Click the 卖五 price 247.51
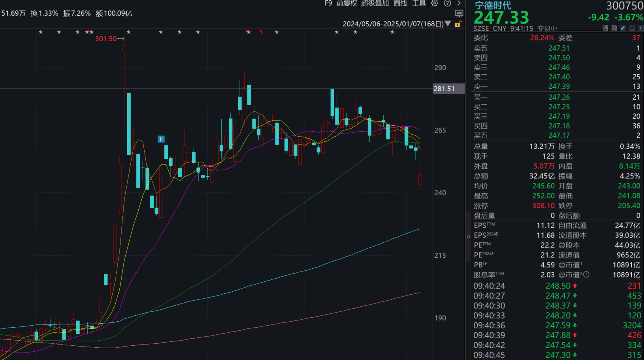The image size is (644, 360). 559,48
